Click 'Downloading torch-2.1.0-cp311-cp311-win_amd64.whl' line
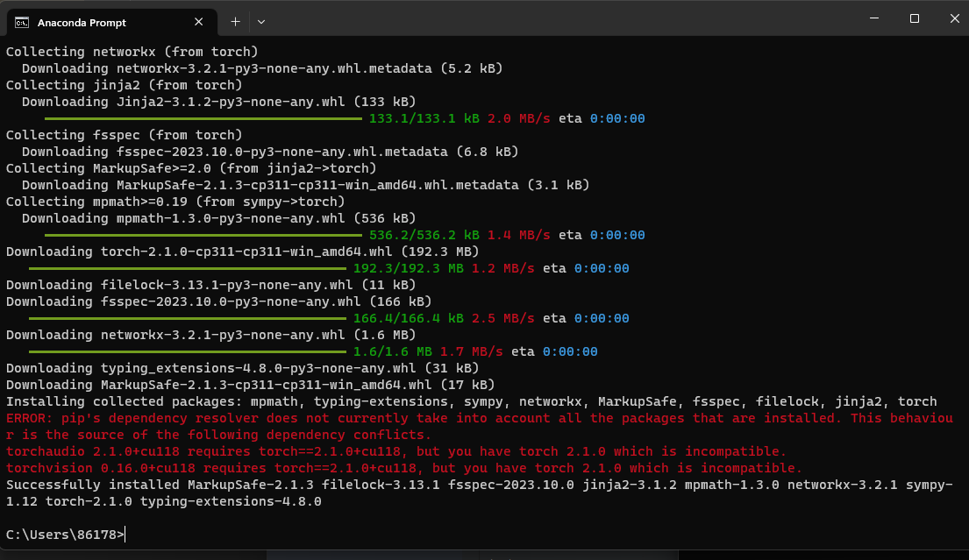 point(243,252)
